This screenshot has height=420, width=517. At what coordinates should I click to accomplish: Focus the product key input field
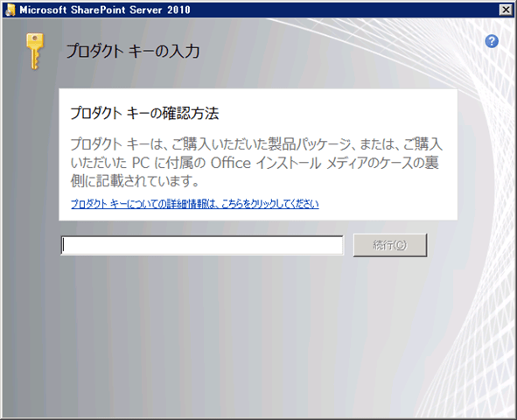(202, 245)
